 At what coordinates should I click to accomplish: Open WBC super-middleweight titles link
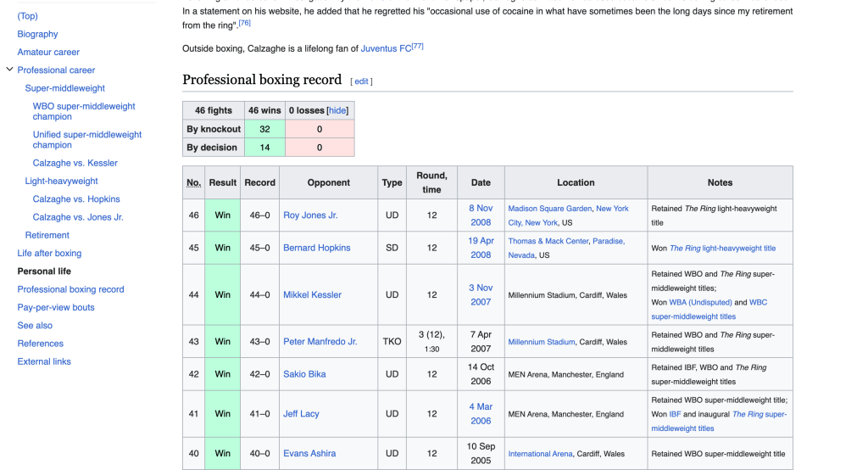[709, 310]
